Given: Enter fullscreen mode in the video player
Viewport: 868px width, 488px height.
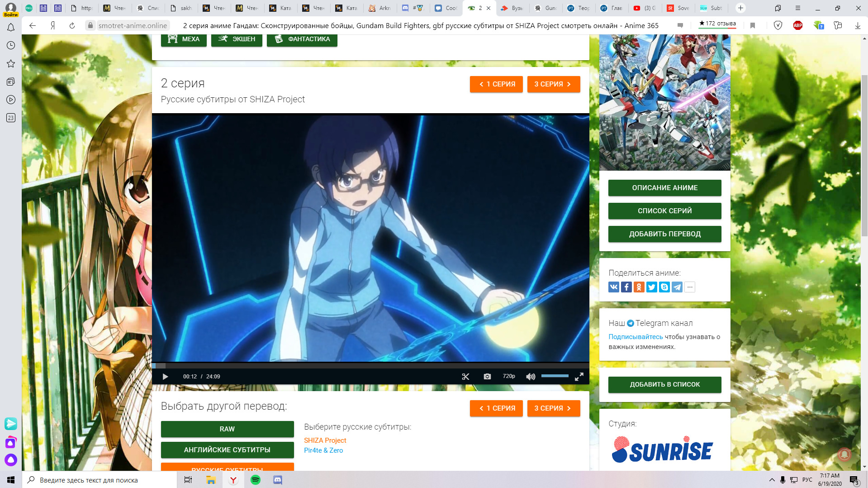Looking at the screenshot, I should click(579, 377).
